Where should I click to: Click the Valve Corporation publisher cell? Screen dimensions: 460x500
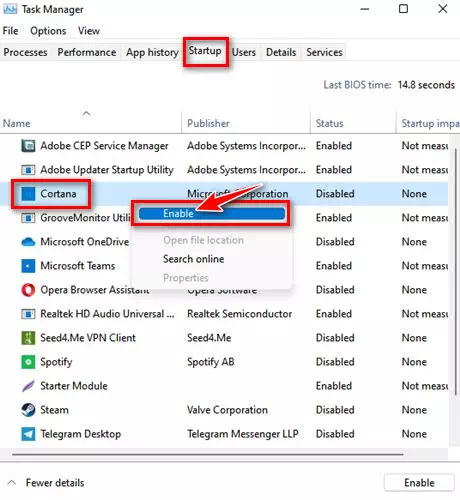(227, 410)
